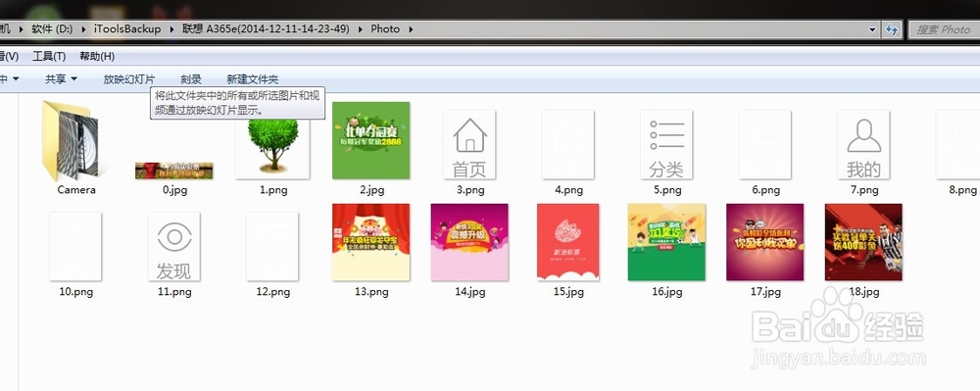Click 放映幻灯片 slideshow button
This screenshot has width=980, height=391.
(x=128, y=79)
